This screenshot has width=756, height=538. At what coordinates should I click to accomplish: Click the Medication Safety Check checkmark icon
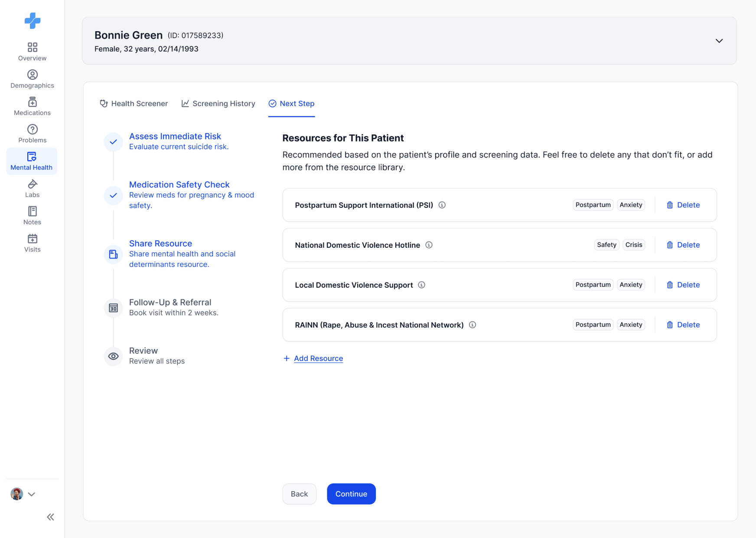coord(114,195)
